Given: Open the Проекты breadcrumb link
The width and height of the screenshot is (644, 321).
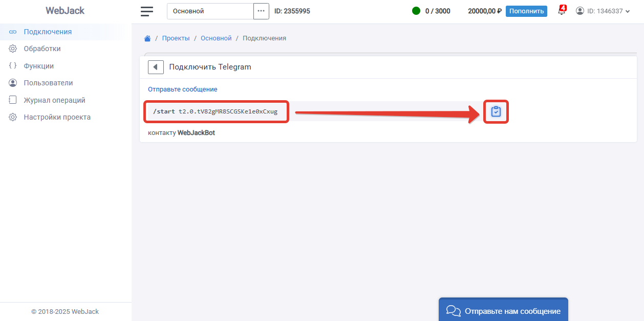Looking at the screenshot, I should (x=176, y=38).
